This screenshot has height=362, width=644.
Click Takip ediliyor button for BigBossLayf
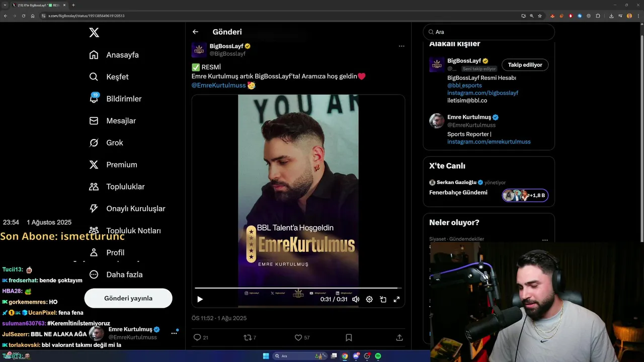[x=525, y=65]
